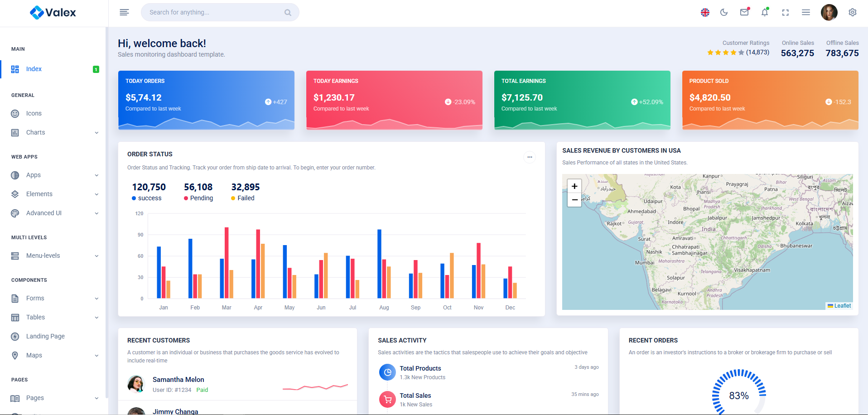868x415 pixels.
Task: Click the Tables sidebar icon
Action: coord(15,318)
